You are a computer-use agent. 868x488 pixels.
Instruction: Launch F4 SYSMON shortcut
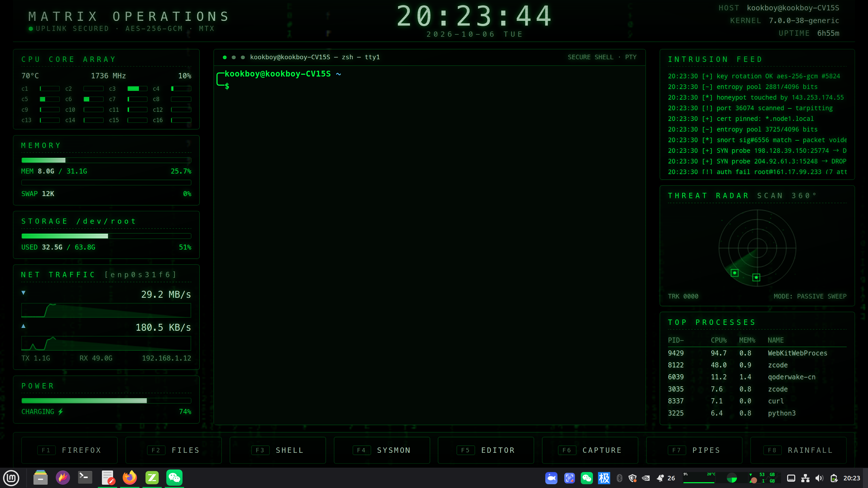tap(382, 450)
